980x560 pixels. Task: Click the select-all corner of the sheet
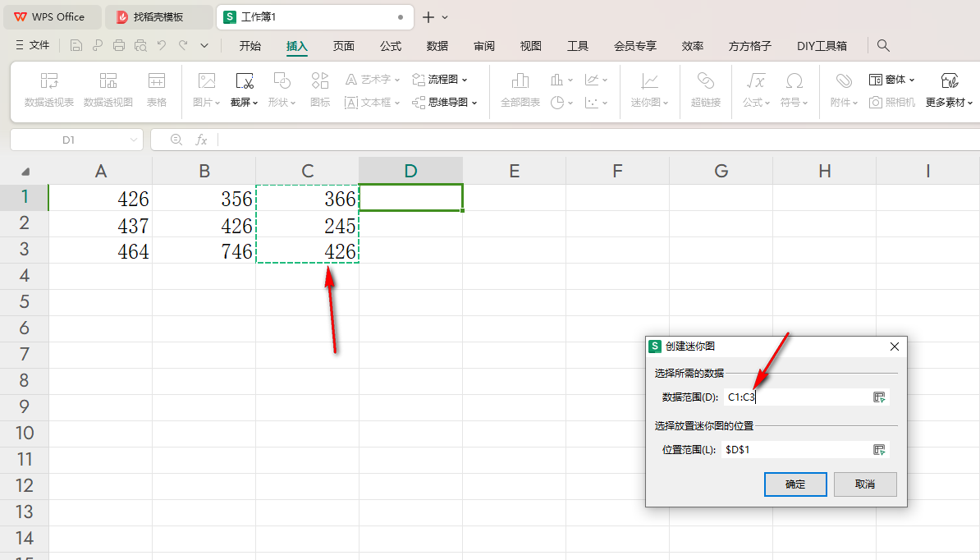[x=25, y=172]
